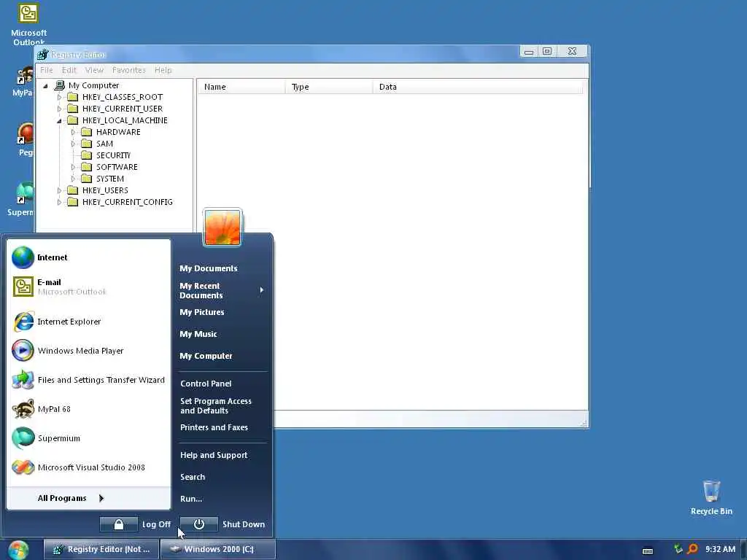This screenshot has height=560, width=747.
Task: Open Supermium icon in Start menu
Action: coord(23,438)
